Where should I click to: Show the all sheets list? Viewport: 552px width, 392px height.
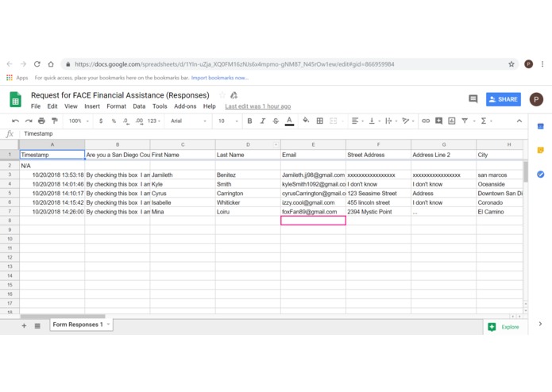[x=37, y=326]
